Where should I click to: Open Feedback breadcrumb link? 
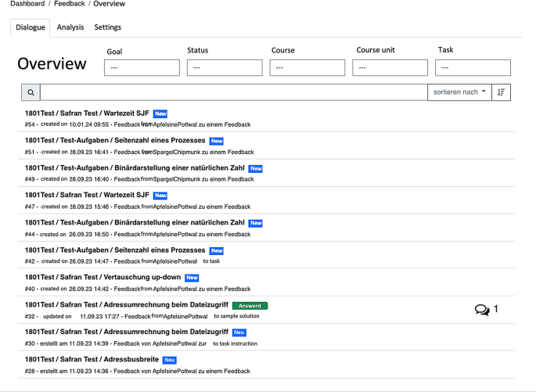click(69, 4)
